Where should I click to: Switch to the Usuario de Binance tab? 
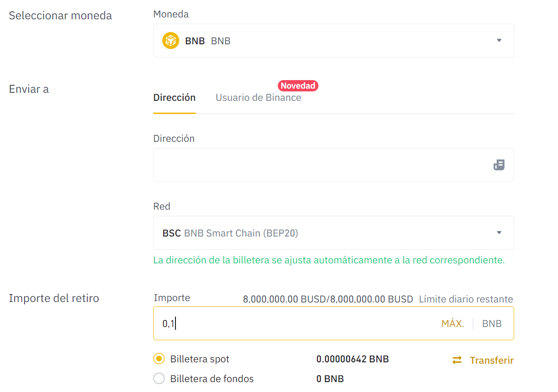(x=258, y=98)
